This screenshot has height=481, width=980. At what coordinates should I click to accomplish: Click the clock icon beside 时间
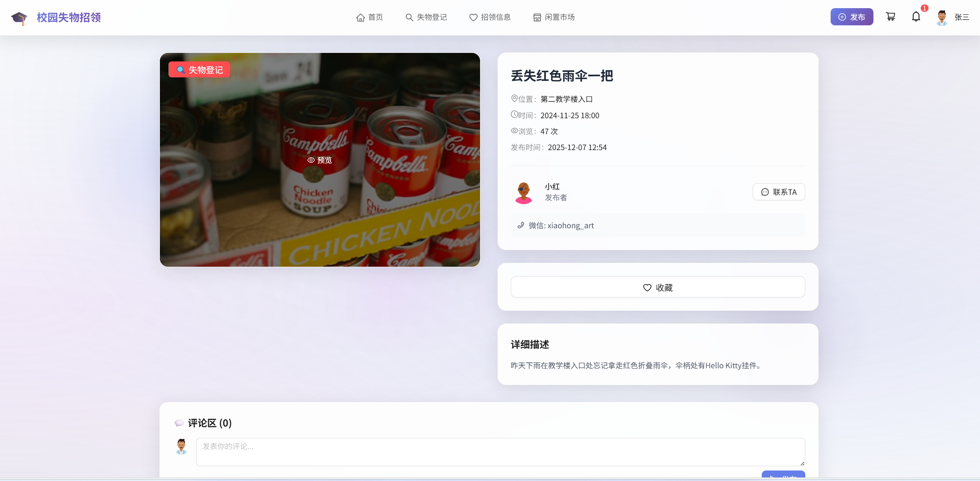pos(514,114)
